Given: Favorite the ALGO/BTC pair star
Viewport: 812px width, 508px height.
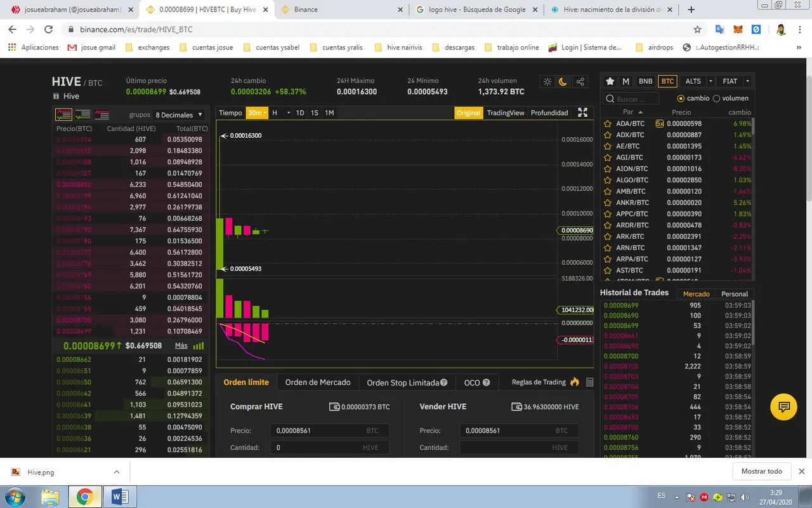Looking at the screenshot, I should pos(608,180).
